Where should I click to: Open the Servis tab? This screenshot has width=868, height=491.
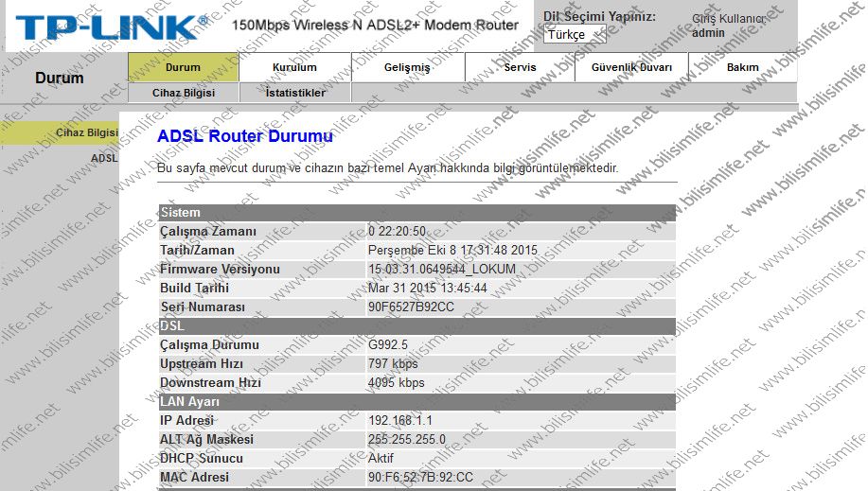(520, 67)
